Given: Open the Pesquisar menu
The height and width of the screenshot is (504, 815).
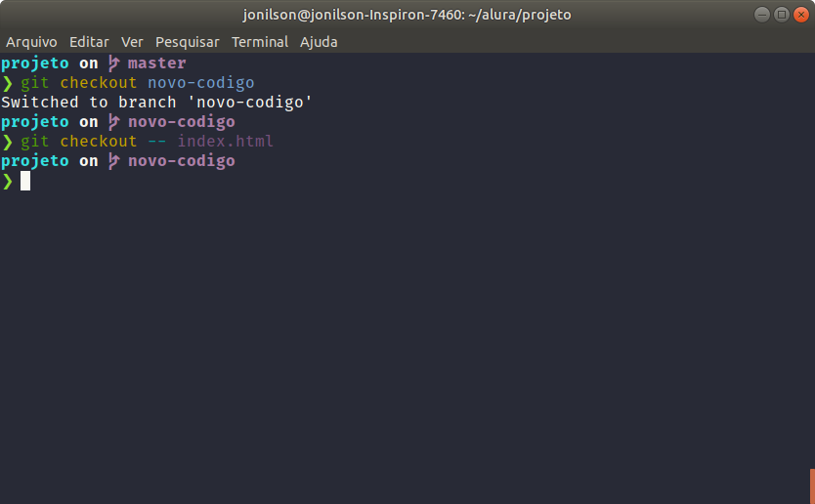Looking at the screenshot, I should point(187,42).
